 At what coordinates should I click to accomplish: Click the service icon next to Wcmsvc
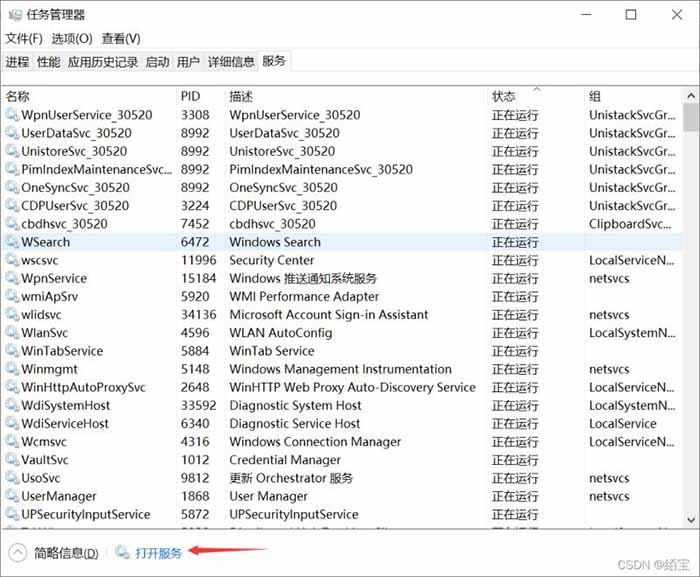(x=12, y=442)
